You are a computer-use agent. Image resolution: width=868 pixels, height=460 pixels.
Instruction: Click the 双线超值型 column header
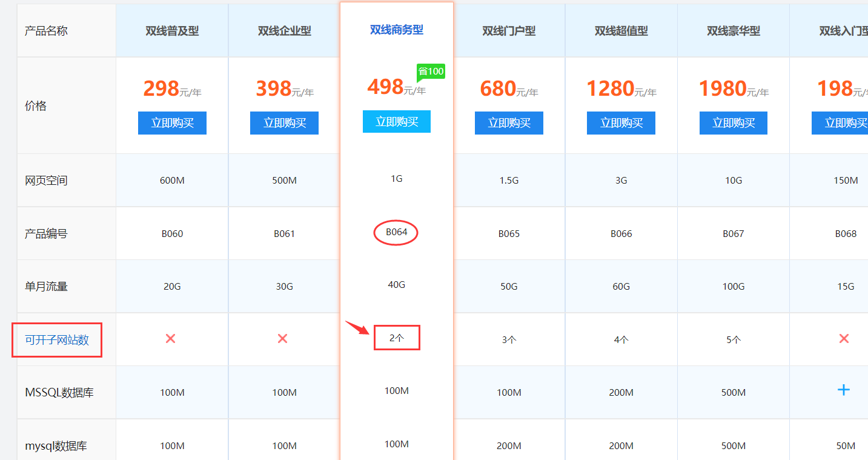pos(621,31)
